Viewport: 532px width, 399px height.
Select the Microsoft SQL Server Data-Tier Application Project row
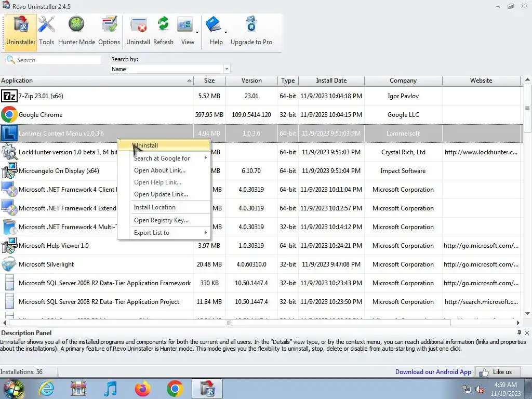261,302
